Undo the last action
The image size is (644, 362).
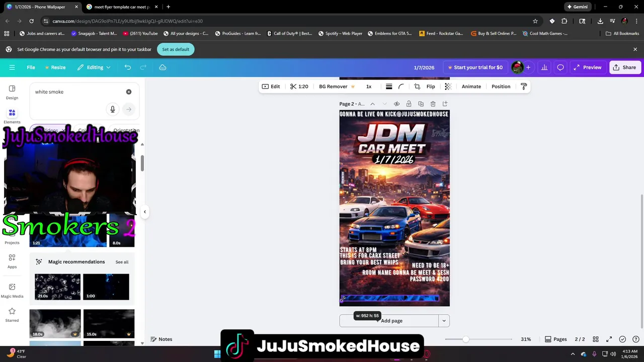point(128,67)
